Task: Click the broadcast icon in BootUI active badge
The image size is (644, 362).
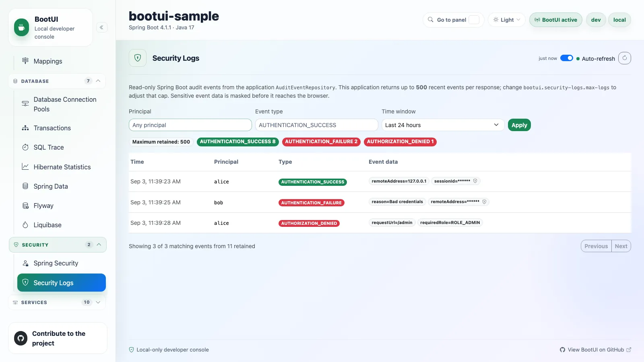Action: (x=537, y=20)
